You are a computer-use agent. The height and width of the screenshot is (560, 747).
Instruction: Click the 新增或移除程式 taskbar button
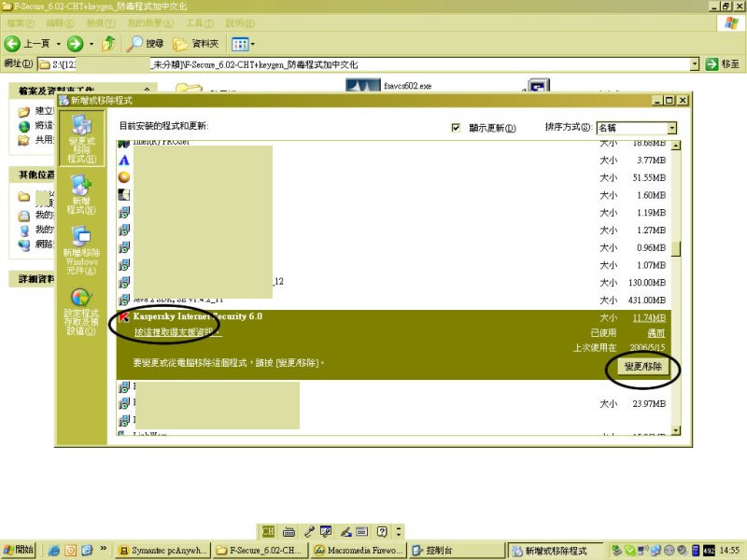pos(556,551)
